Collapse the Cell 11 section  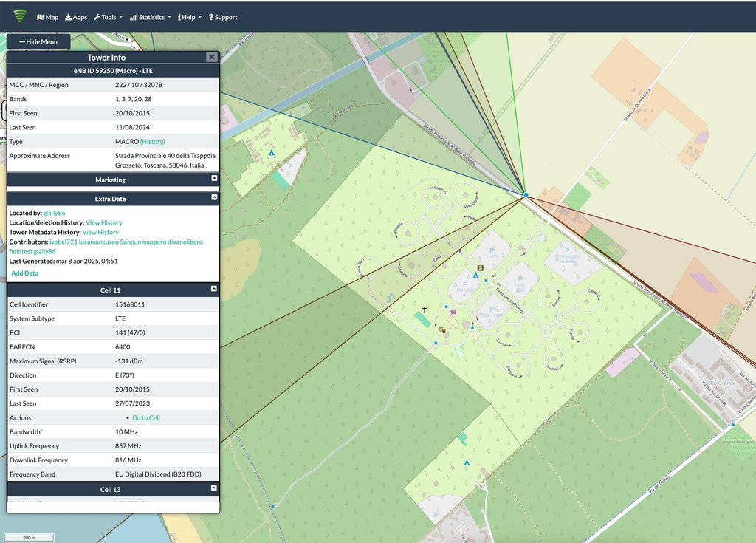tap(214, 290)
